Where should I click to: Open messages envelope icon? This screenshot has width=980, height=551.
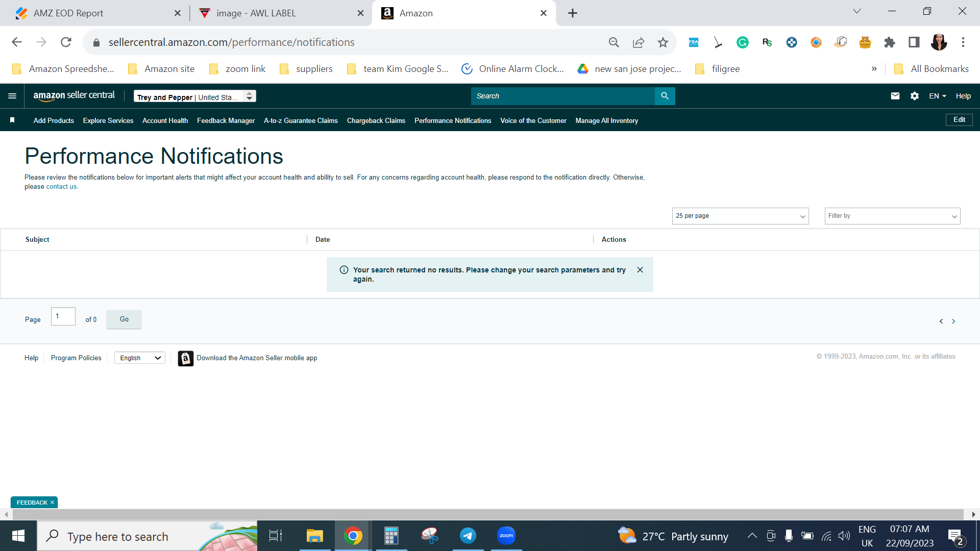coord(895,96)
